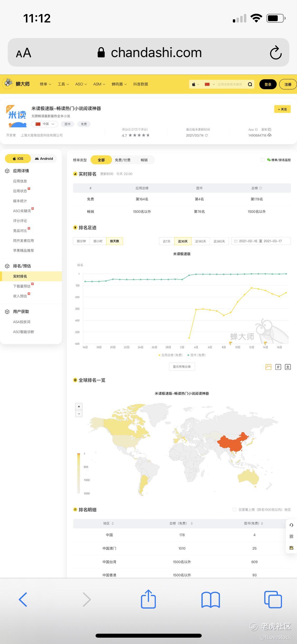297x644 pixels.
Task: Select 近180天 time range
Action: coord(201,241)
